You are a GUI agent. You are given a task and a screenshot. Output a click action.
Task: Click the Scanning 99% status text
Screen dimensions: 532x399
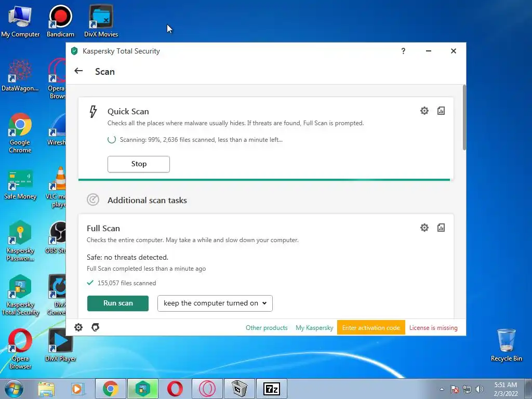pos(201,139)
